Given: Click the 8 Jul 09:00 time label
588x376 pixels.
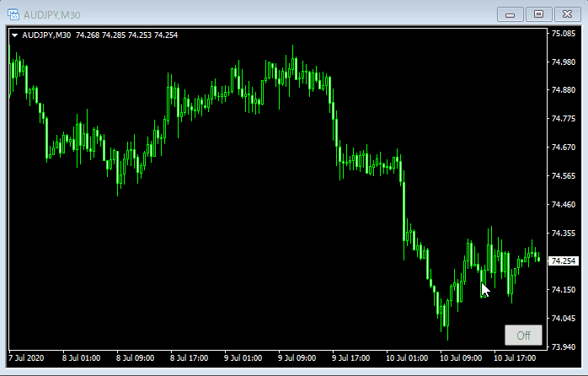Looking at the screenshot, I should coord(135,358).
